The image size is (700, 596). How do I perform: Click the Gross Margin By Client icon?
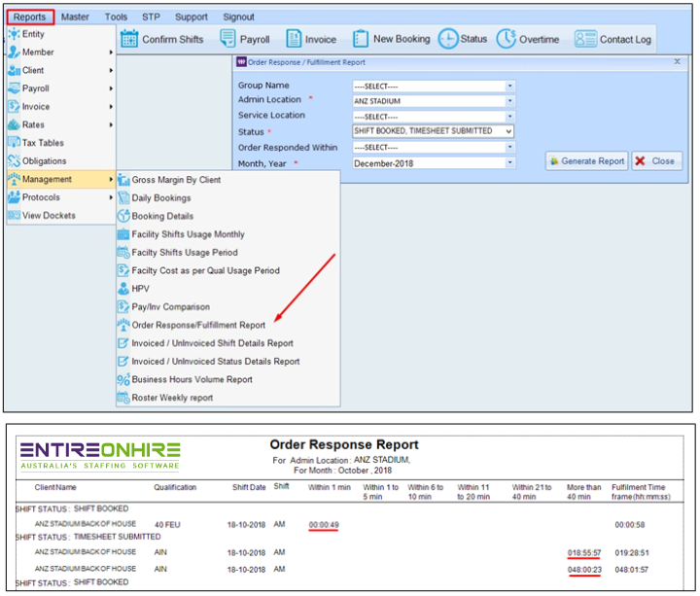[123, 180]
